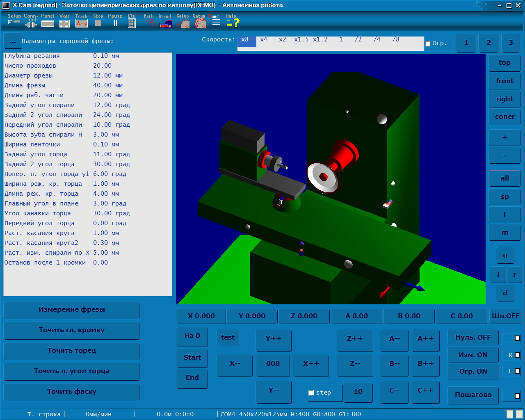
Task: Select speed /4
Action: coord(377,40)
